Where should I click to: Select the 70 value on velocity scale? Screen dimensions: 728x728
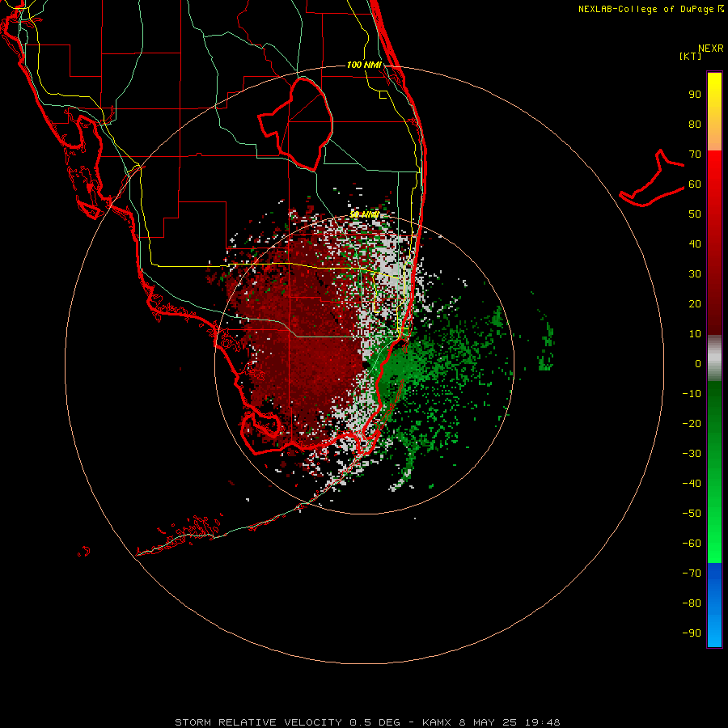coord(695,154)
